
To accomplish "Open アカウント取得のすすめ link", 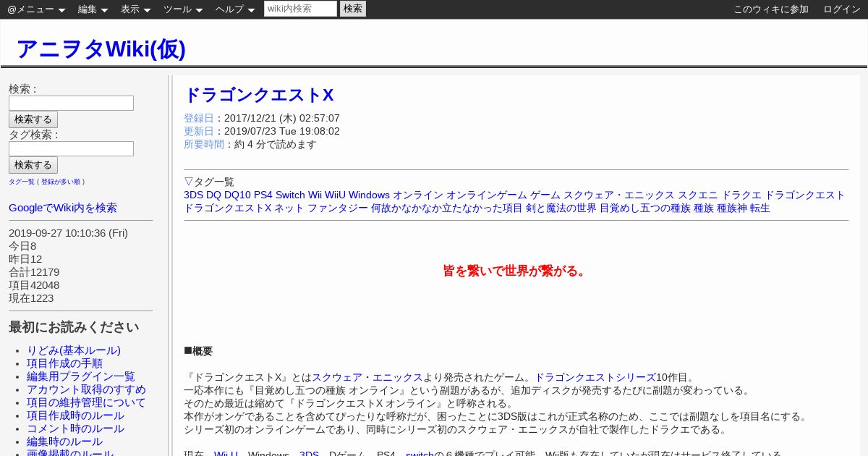I will 86,389.
